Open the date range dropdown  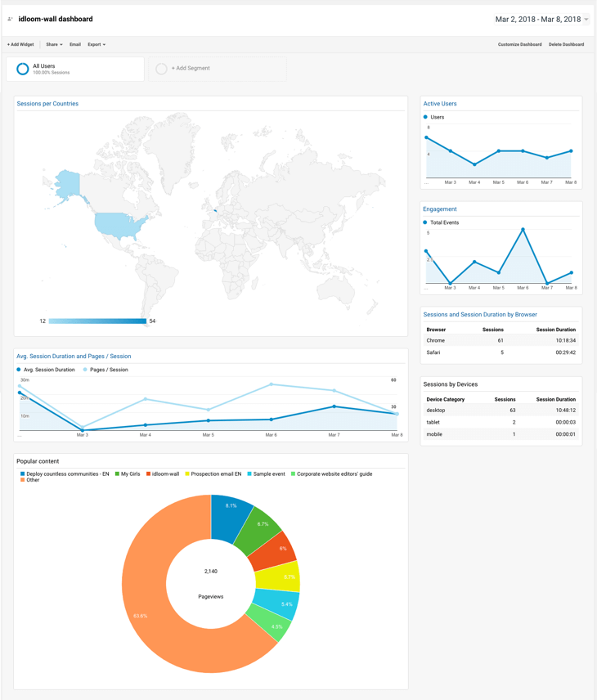[586, 20]
